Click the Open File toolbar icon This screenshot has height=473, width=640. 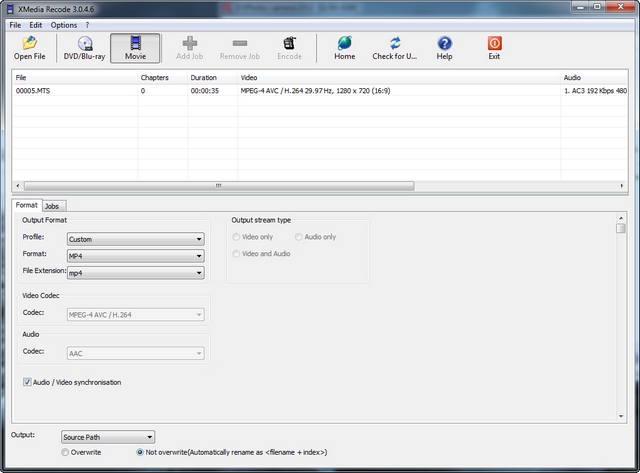[x=29, y=43]
